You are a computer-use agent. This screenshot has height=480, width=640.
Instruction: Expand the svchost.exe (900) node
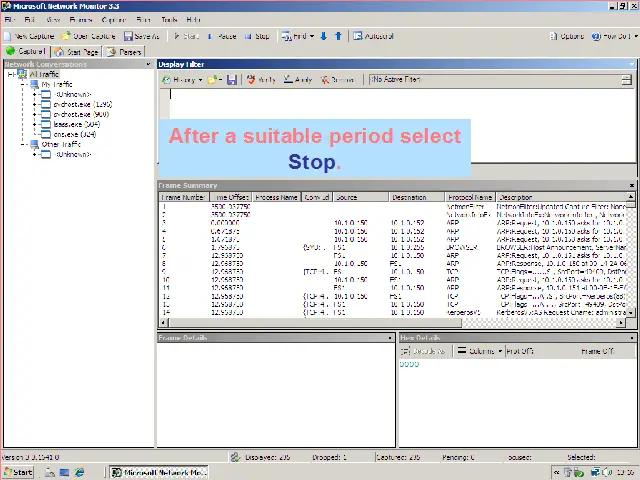pos(35,114)
